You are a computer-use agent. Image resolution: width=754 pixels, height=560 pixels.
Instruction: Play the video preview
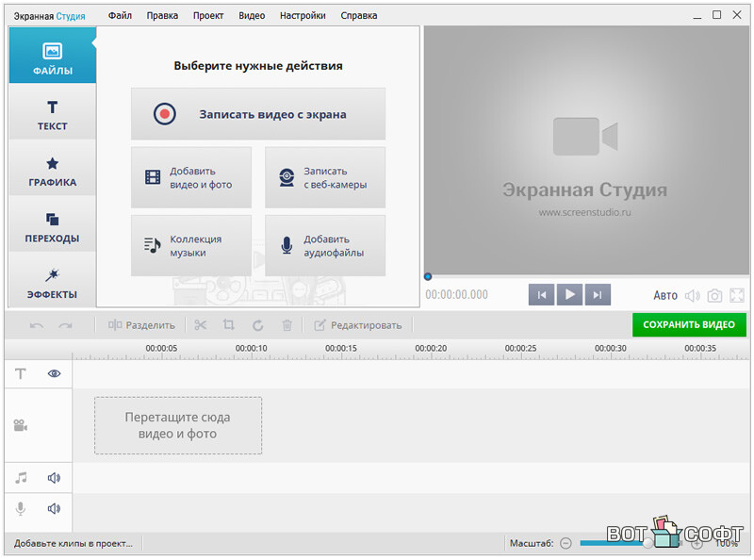[570, 294]
